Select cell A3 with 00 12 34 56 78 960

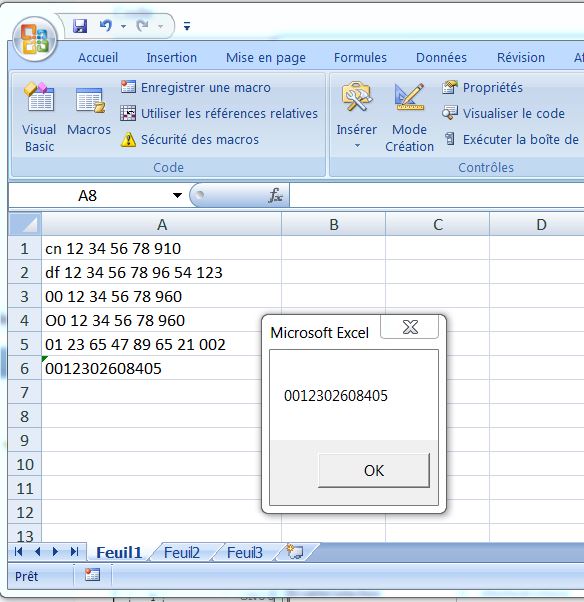(162, 296)
